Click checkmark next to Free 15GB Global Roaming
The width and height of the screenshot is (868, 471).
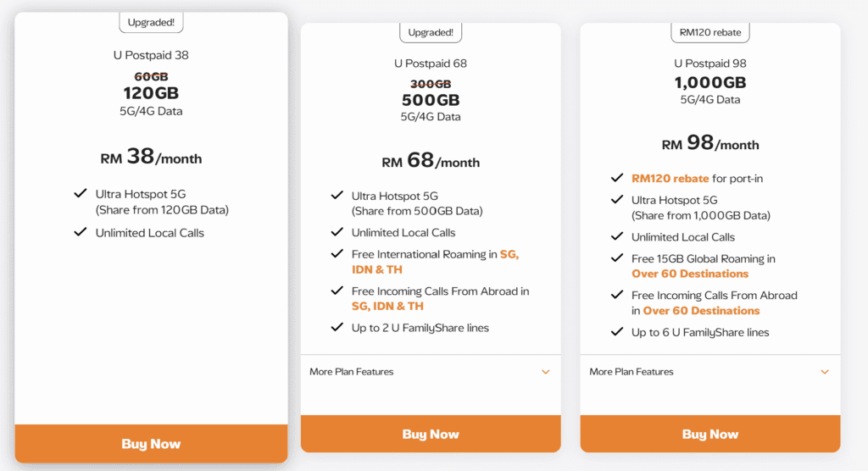click(x=616, y=259)
